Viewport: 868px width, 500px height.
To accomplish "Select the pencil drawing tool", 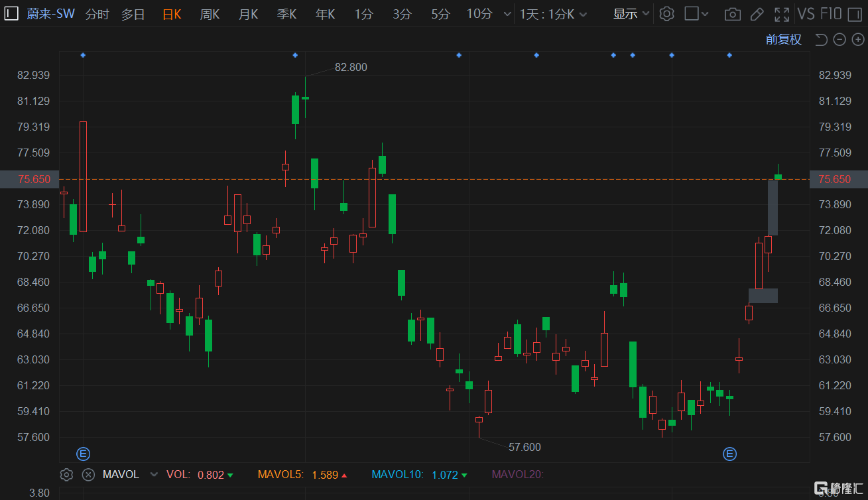I will coord(757,14).
